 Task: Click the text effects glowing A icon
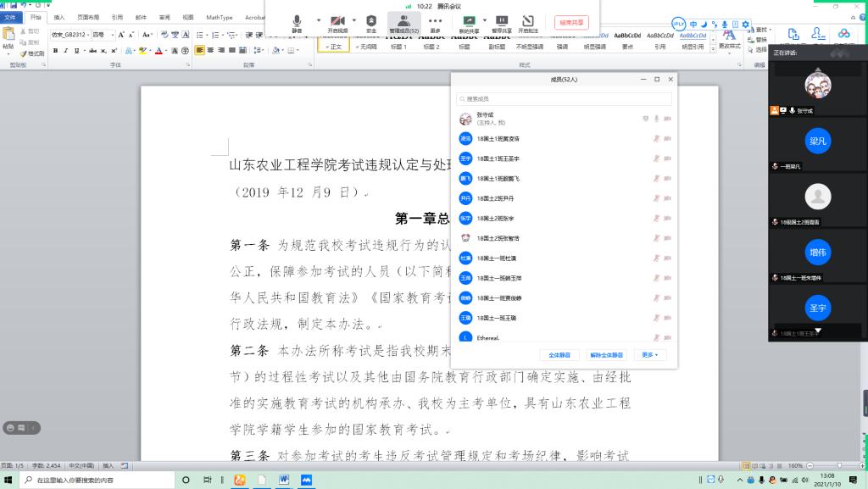[x=129, y=50]
